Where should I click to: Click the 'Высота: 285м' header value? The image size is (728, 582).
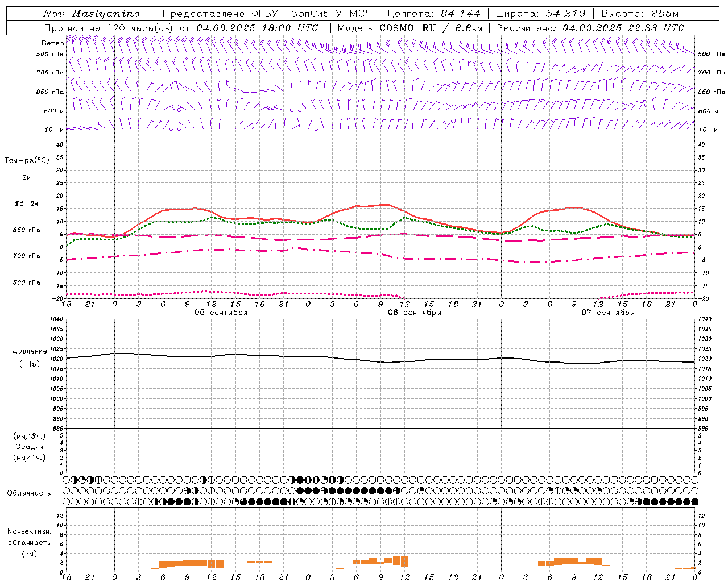tap(640, 14)
